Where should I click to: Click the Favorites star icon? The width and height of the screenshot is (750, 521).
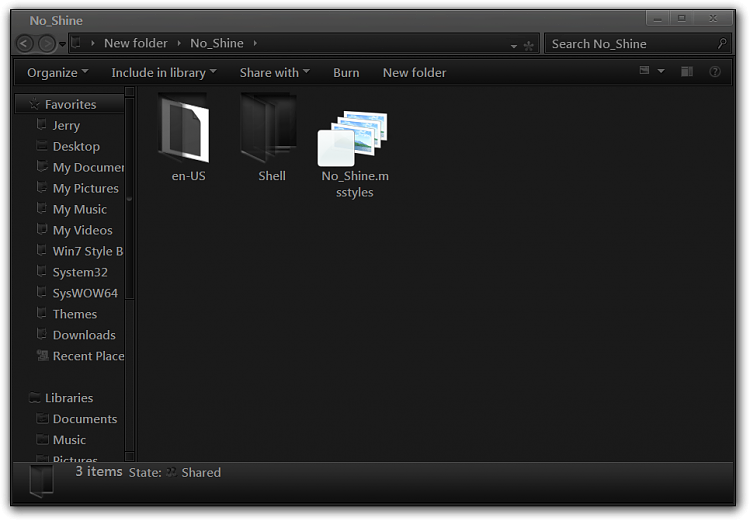point(34,104)
